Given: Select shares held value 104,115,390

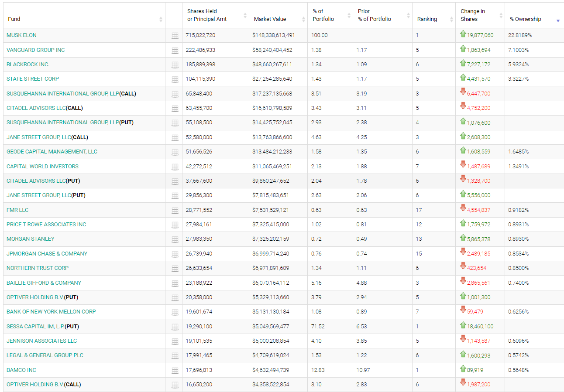Looking at the screenshot, I should click(200, 79).
